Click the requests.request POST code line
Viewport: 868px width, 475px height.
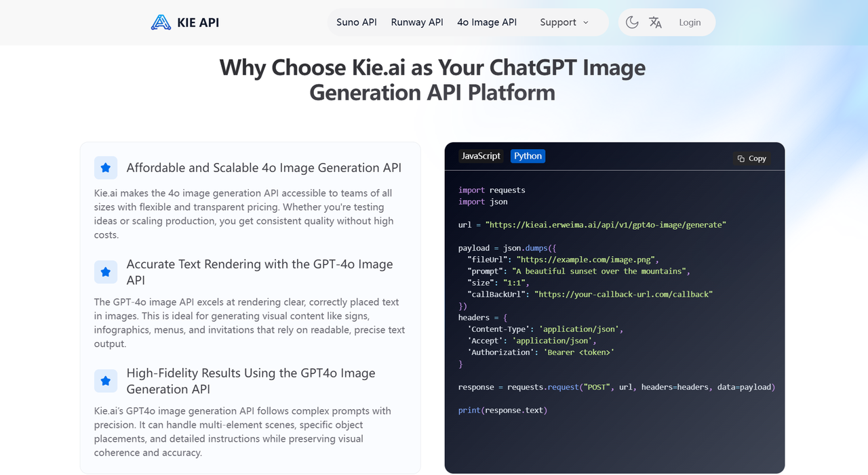point(616,387)
